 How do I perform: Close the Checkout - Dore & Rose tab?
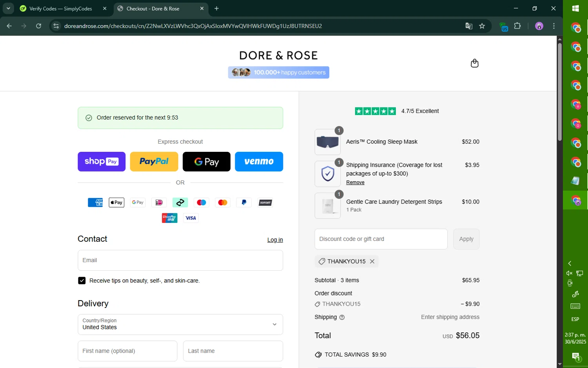tap(202, 9)
